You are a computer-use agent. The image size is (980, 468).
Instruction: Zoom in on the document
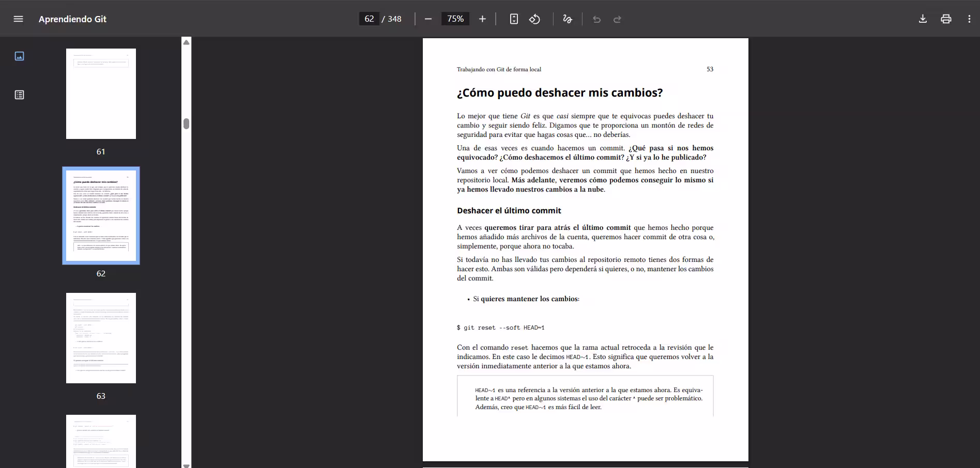482,19
